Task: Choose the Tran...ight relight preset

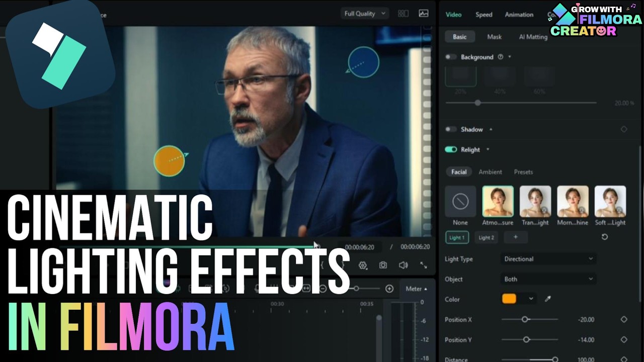Action: pos(535,202)
